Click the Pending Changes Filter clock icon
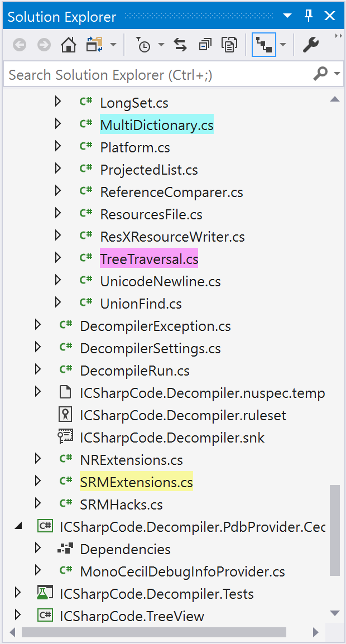The height and width of the screenshot is (644, 346). pos(143,45)
